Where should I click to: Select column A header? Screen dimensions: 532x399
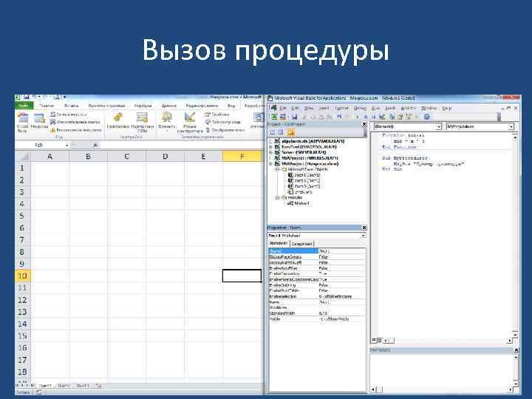click(x=50, y=157)
